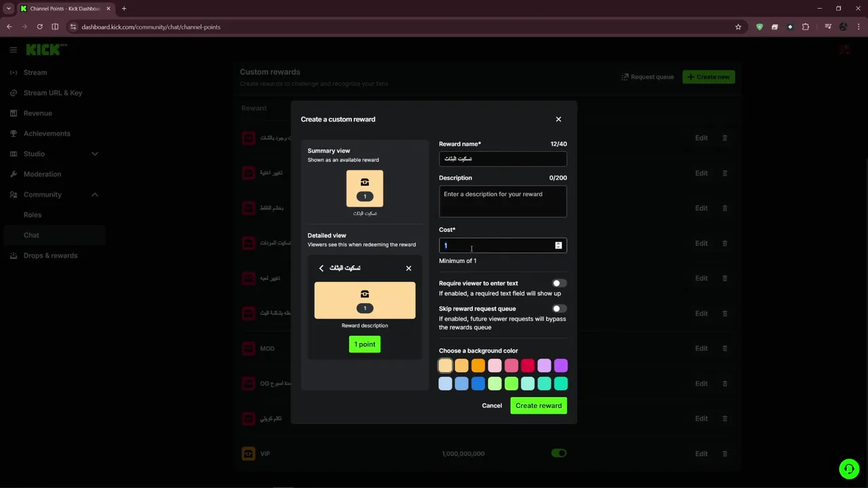This screenshot has width=868, height=488.
Task: Pick the pale pink background swatch
Action: pyautogui.click(x=495, y=366)
